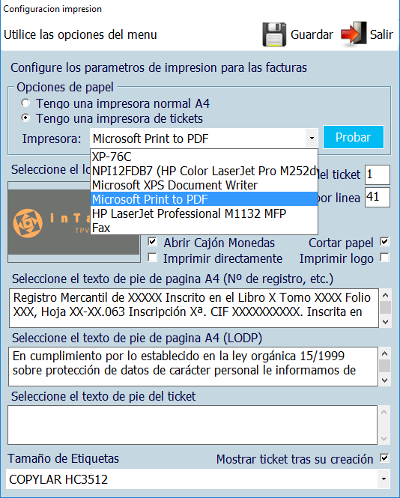
Task: Click the Salir exit door icon
Action: 354,33
